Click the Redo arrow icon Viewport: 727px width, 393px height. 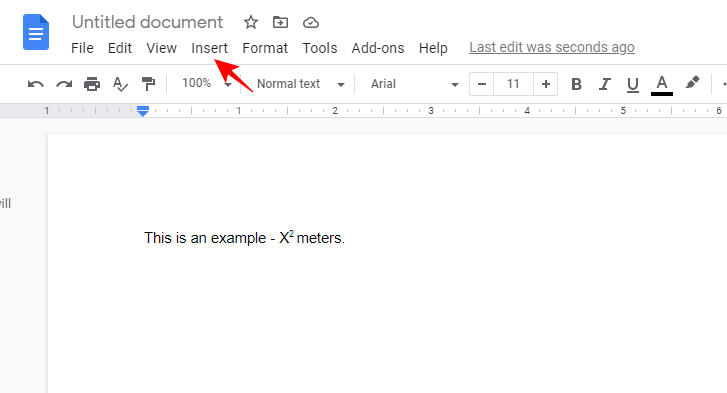tap(64, 84)
